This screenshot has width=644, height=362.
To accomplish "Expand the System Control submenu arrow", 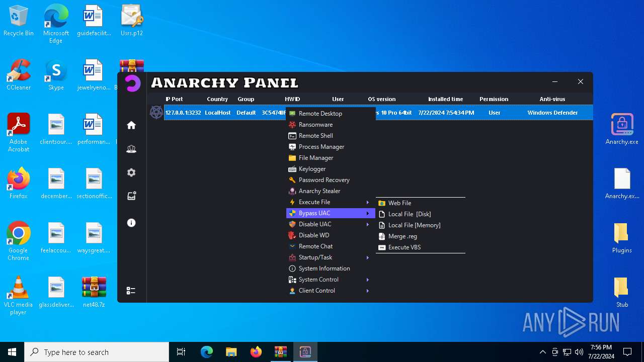I will coord(368,280).
